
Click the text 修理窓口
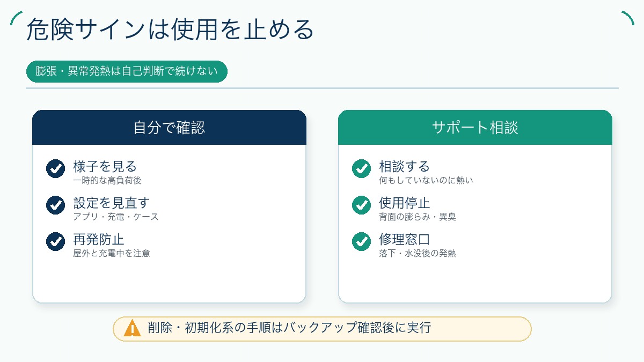pyautogui.click(x=405, y=239)
